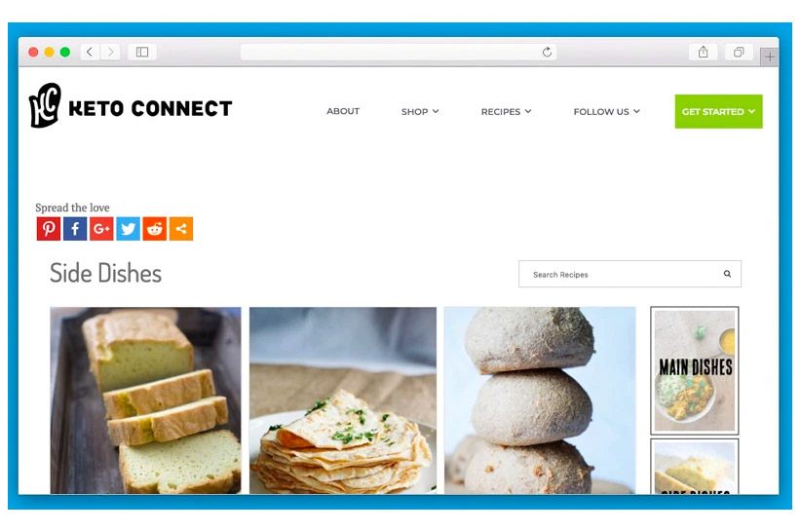Tweet this page with Twitter icon
Image resolution: width=801 pixels, height=532 pixels.
coord(129,229)
